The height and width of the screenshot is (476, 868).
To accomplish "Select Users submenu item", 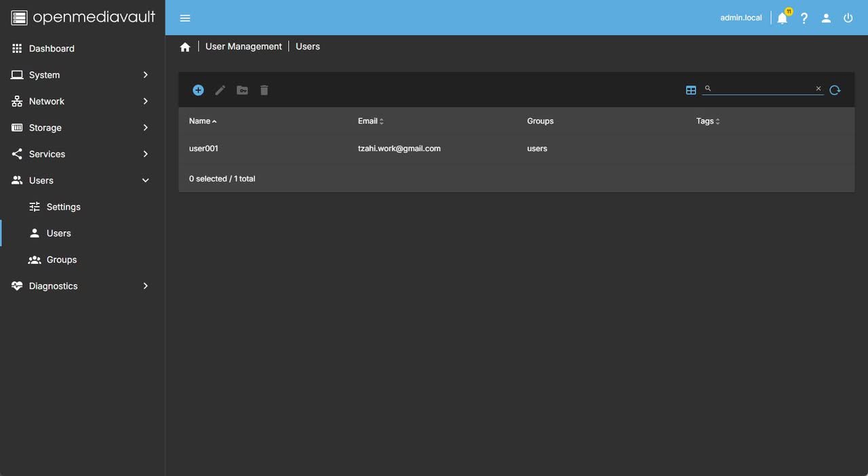I will coord(82,233).
